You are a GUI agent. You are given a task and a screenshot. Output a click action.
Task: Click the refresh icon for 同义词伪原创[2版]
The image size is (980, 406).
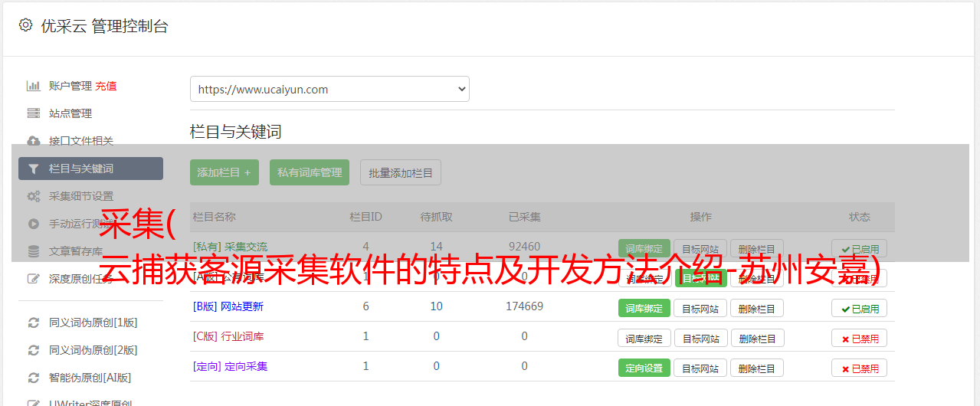click(33, 350)
